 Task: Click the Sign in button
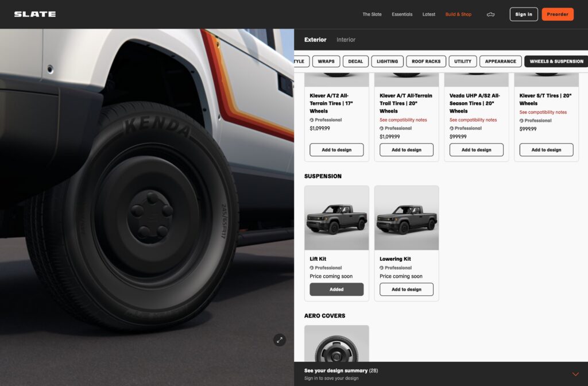click(x=524, y=14)
